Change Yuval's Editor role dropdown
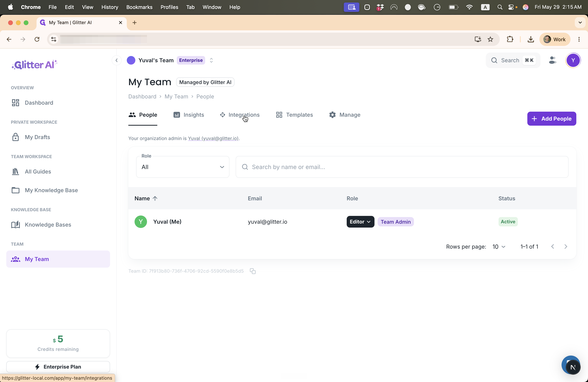Image resolution: width=588 pixels, height=382 pixels. click(360, 222)
